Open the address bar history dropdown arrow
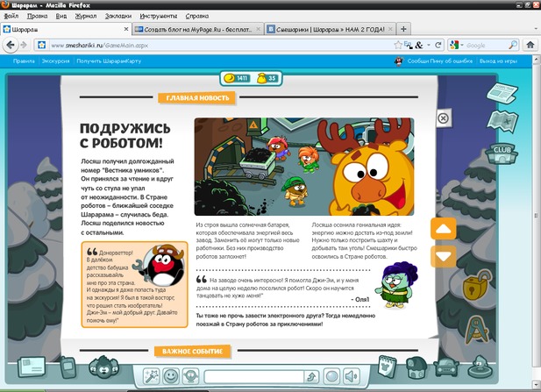This screenshot has height=392, width=541. click(x=429, y=46)
